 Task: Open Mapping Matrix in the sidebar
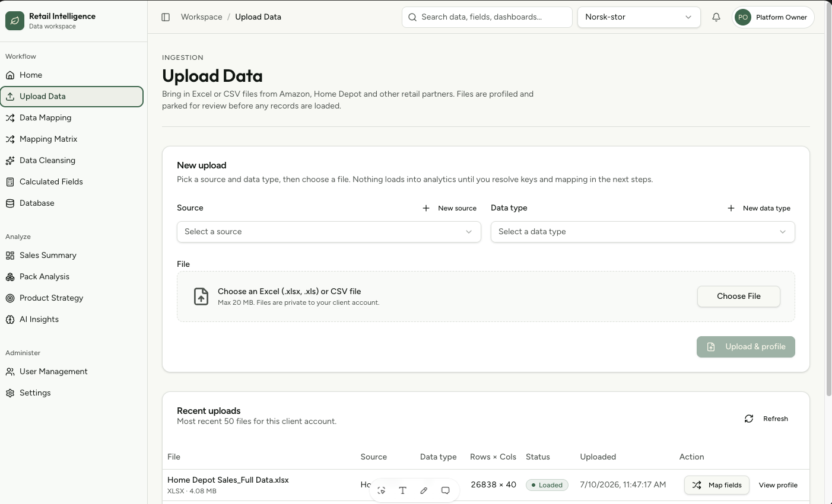point(72,139)
